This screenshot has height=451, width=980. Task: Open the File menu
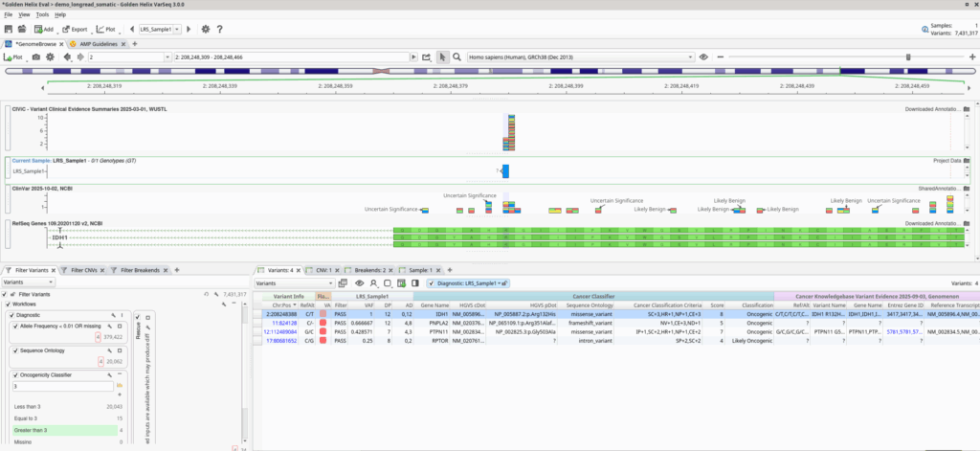(x=8, y=14)
